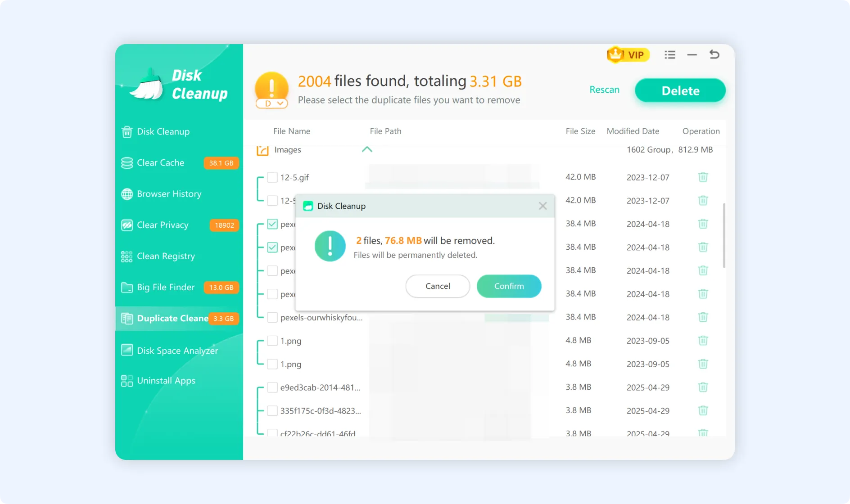The height and width of the screenshot is (504, 850).
Task: Collapse the Images folder group row
Action: point(287,150)
